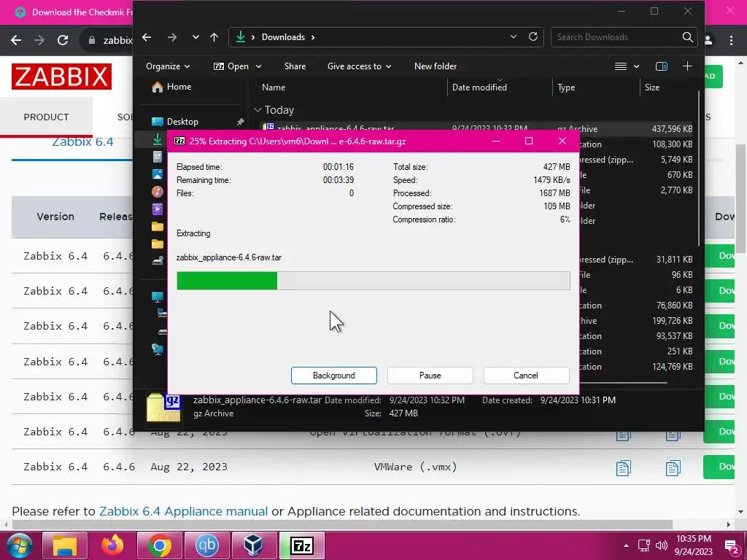The width and height of the screenshot is (747, 560).
Task: Go up one folder level in Explorer
Action: [214, 37]
